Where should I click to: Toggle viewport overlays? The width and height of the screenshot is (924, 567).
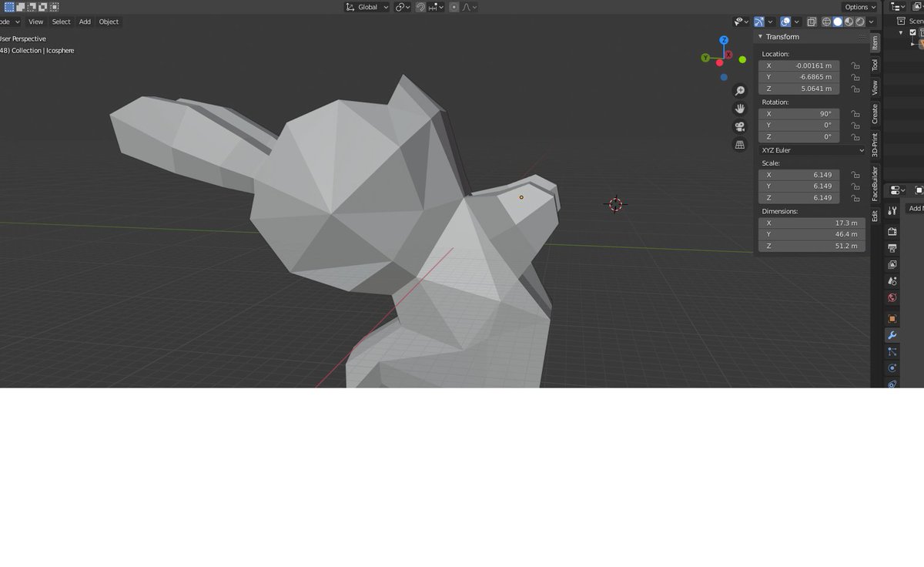click(x=785, y=22)
